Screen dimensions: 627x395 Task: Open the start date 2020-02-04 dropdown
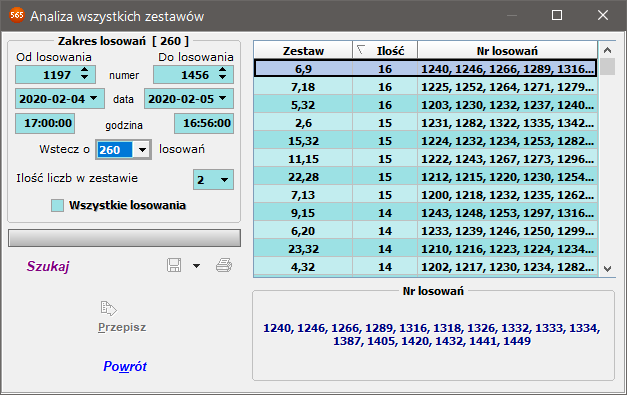pyautogui.click(x=94, y=98)
